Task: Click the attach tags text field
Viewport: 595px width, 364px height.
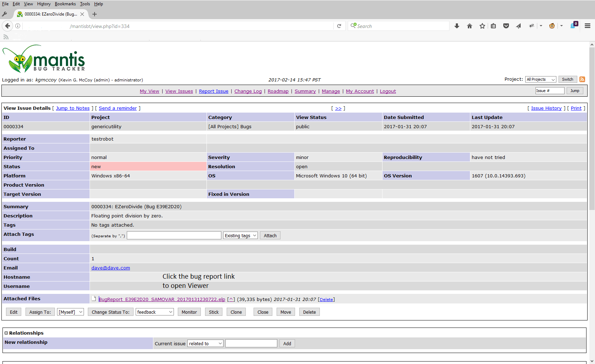Action: (x=174, y=235)
